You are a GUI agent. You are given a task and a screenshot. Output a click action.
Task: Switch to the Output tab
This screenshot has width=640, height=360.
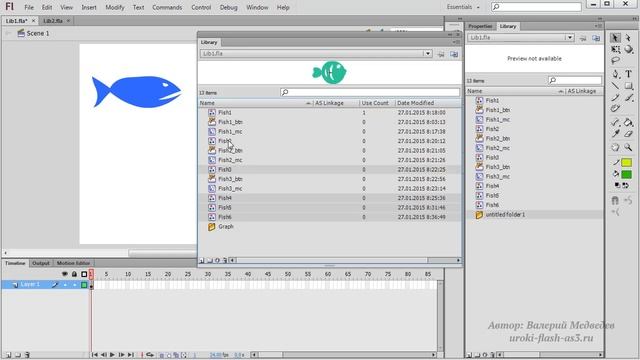pos(41,263)
